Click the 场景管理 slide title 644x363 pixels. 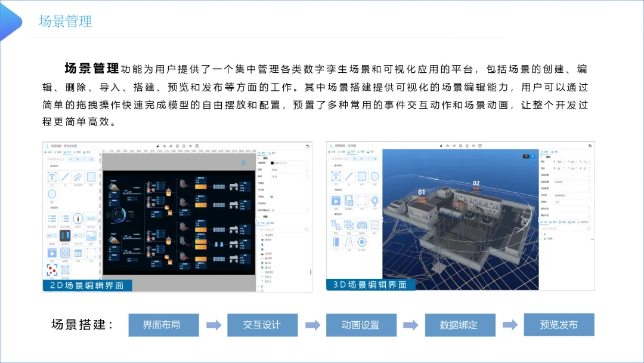click(65, 21)
